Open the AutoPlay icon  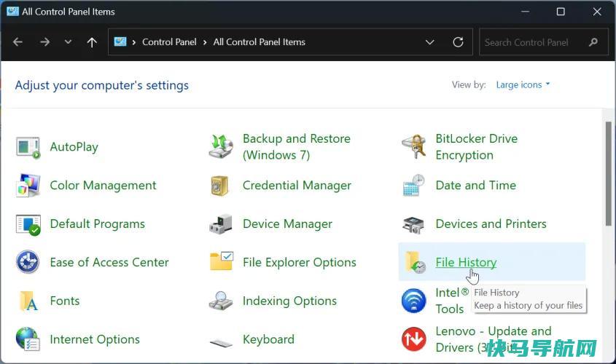[28, 148]
